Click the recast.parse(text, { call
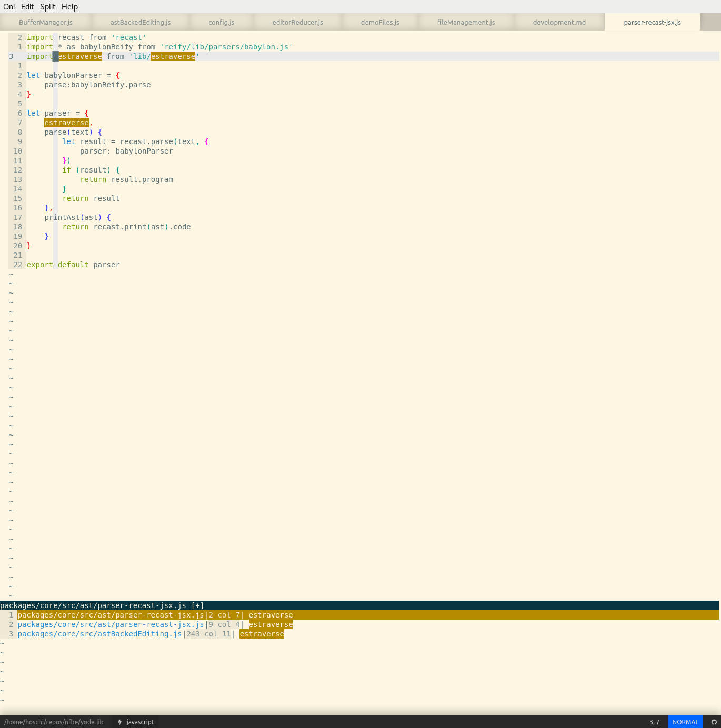 click(164, 141)
